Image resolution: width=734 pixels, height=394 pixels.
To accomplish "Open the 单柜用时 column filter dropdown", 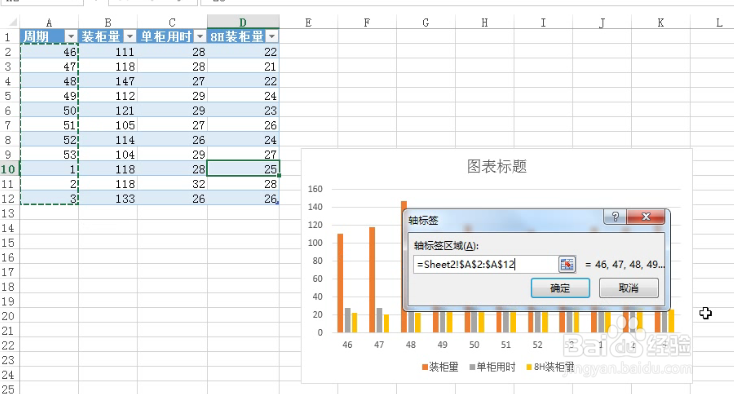I will (x=200, y=36).
